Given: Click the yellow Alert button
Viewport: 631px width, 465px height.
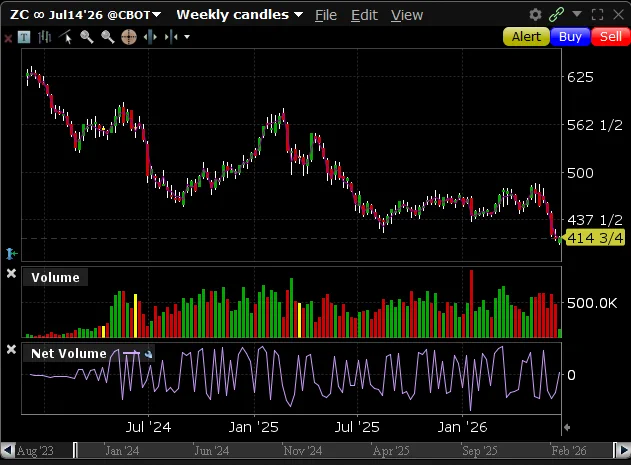Looking at the screenshot, I should click(x=526, y=37).
